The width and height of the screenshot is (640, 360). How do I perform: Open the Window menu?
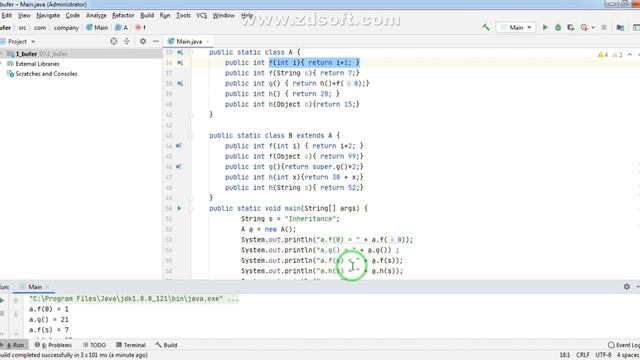tap(224, 15)
